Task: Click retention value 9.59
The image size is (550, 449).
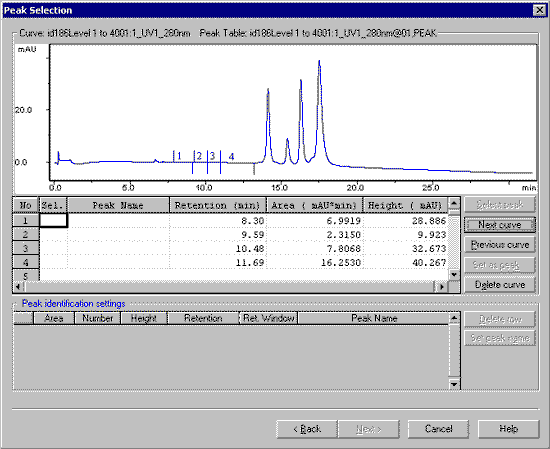Action: click(x=253, y=235)
